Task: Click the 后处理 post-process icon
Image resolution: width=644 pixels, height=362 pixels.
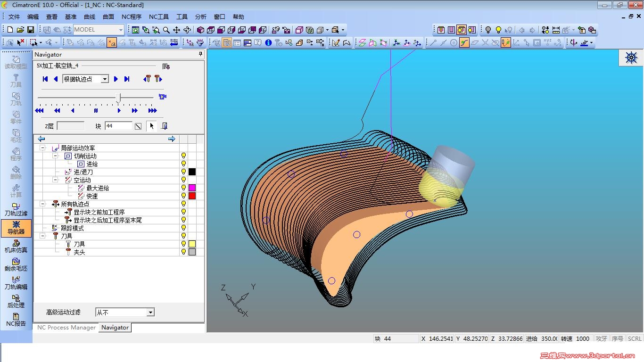Action: (x=16, y=301)
